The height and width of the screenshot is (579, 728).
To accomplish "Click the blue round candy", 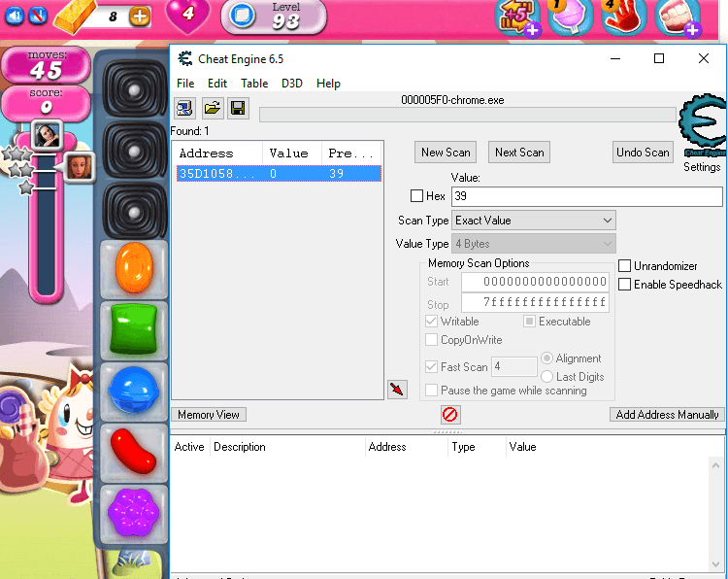I will point(134,390).
